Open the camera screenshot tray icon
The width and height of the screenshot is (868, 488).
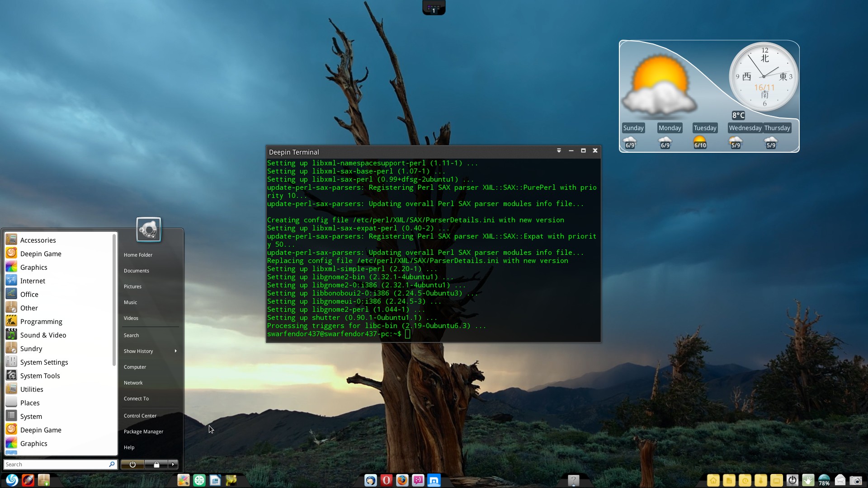point(855,480)
